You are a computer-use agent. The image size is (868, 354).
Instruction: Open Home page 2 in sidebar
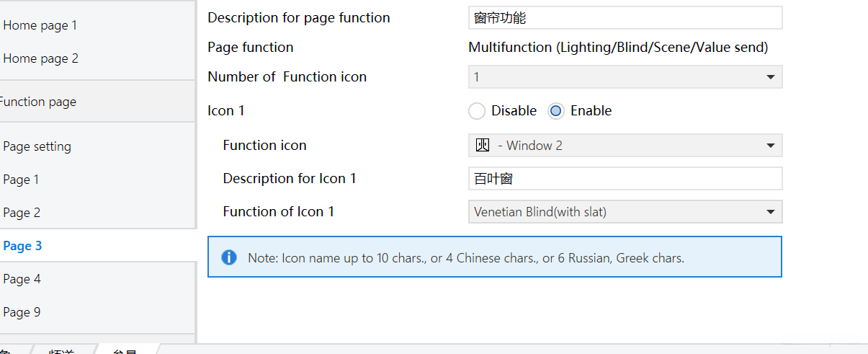point(41,59)
